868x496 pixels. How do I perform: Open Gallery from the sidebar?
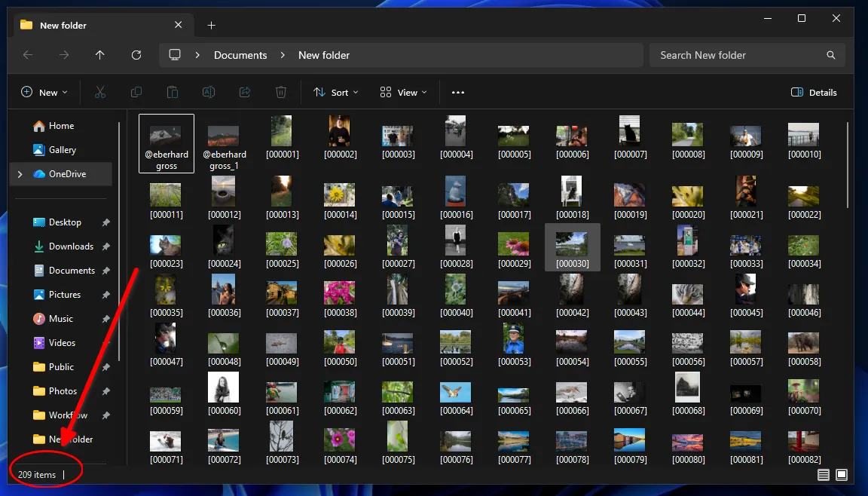click(x=57, y=149)
